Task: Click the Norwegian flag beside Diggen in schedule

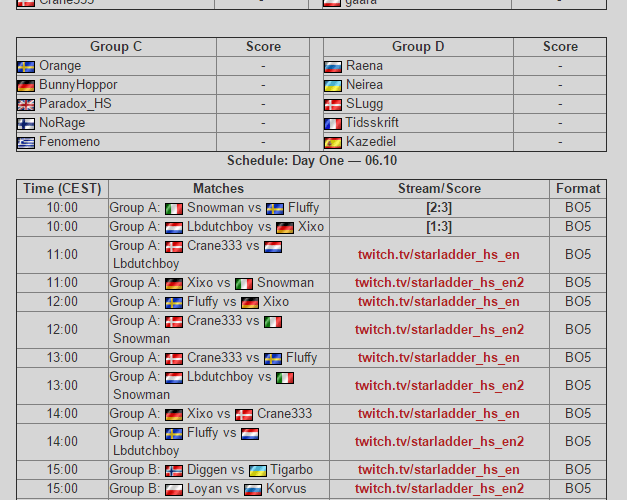Action: pyautogui.click(x=174, y=470)
